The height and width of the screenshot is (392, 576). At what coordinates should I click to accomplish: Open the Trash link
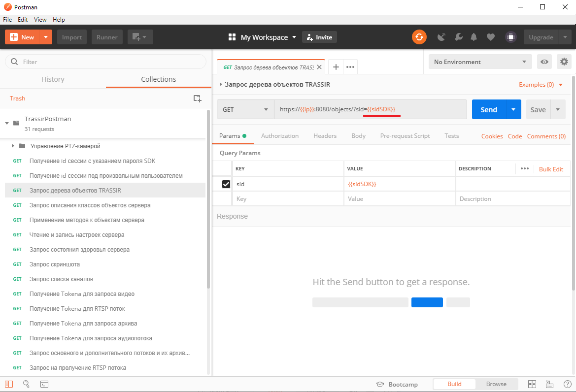(17, 98)
